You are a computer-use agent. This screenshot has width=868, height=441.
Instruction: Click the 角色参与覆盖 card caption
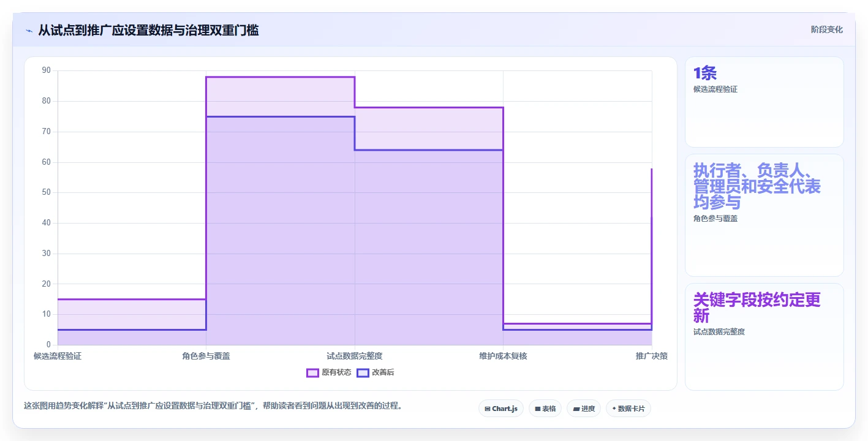pos(715,218)
